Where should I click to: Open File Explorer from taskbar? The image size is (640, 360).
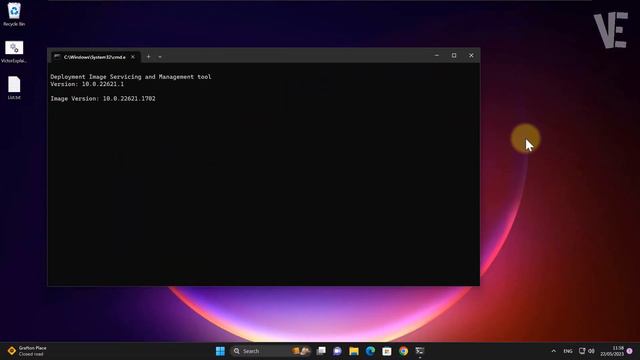[354, 351]
